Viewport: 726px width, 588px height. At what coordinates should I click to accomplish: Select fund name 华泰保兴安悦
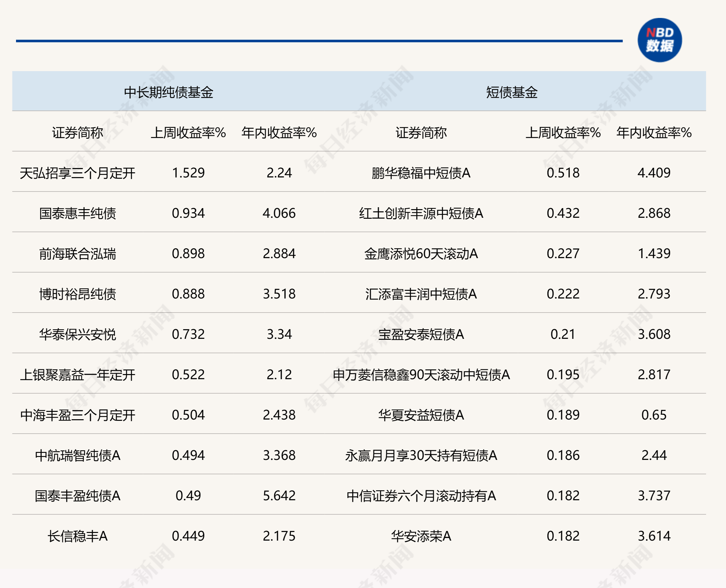[77, 334]
